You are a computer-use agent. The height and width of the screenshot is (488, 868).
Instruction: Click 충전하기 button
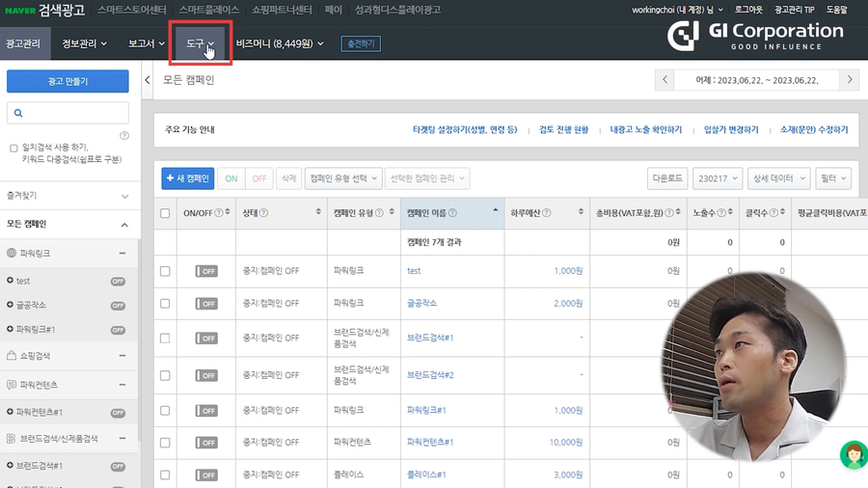click(361, 43)
